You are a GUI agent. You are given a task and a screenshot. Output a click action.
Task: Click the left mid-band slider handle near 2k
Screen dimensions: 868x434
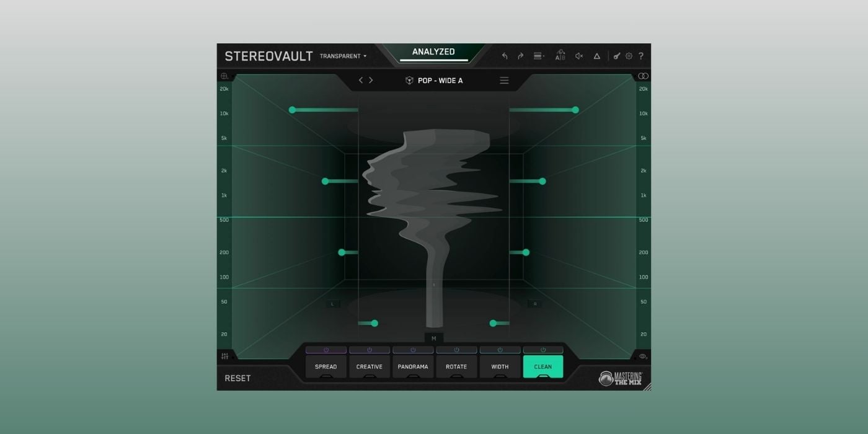[x=325, y=181]
